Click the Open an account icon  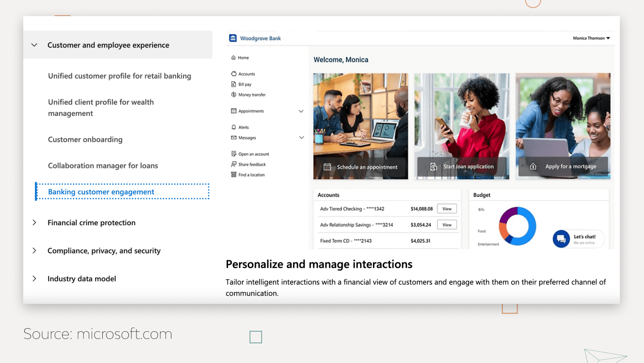click(x=233, y=154)
